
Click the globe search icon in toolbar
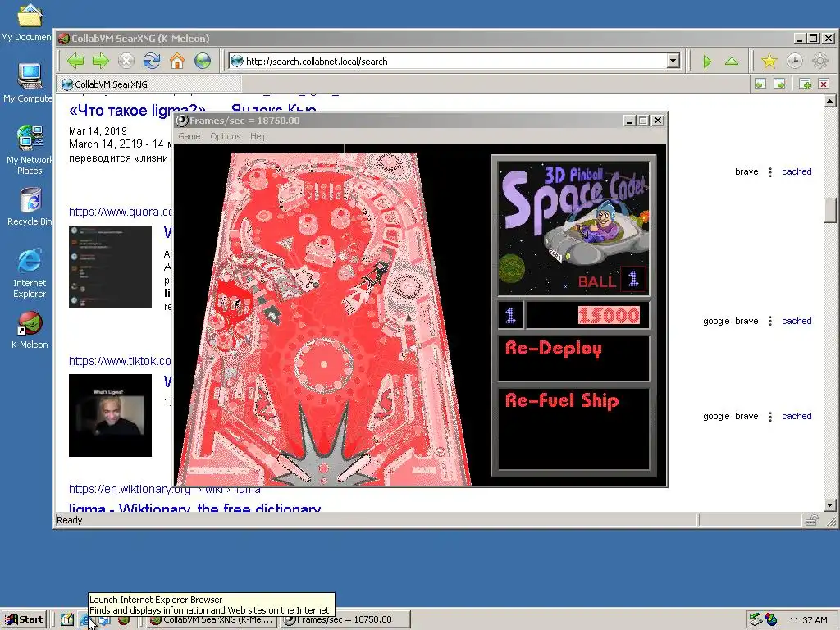(203, 61)
